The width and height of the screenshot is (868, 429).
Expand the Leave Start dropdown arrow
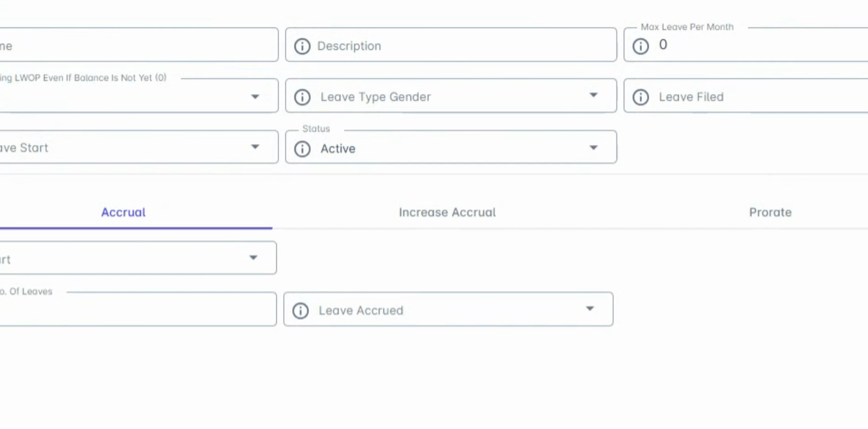click(x=255, y=147)
